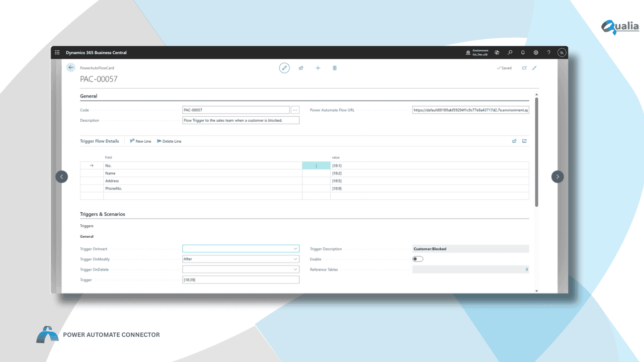
Task: Open the app launcher waffle menu
Action: coord(57,53)
